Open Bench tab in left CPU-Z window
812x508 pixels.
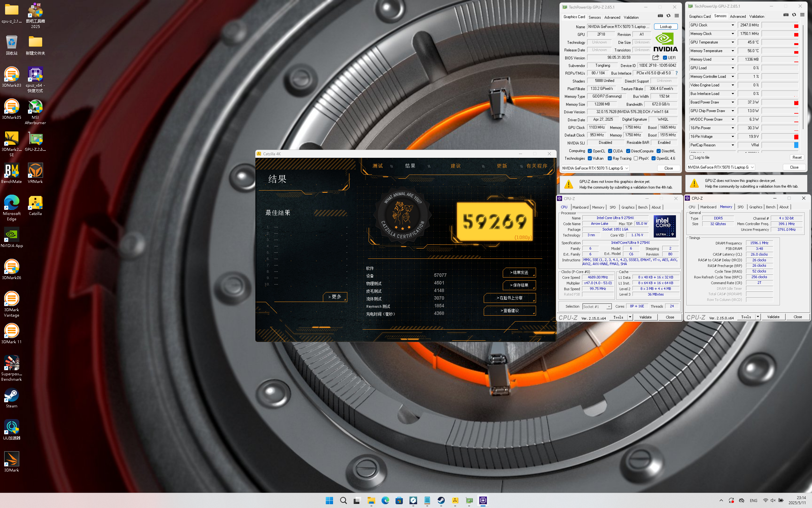[x=643, y=207]
